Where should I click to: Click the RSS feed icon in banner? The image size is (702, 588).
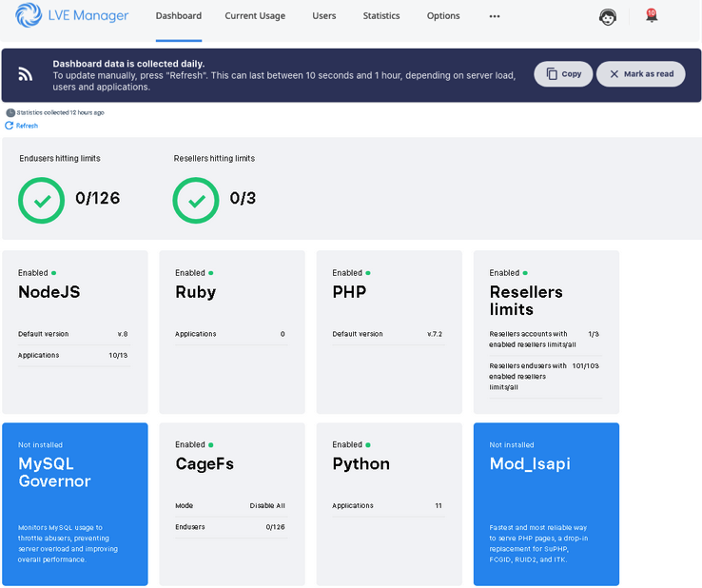(26, 75)
